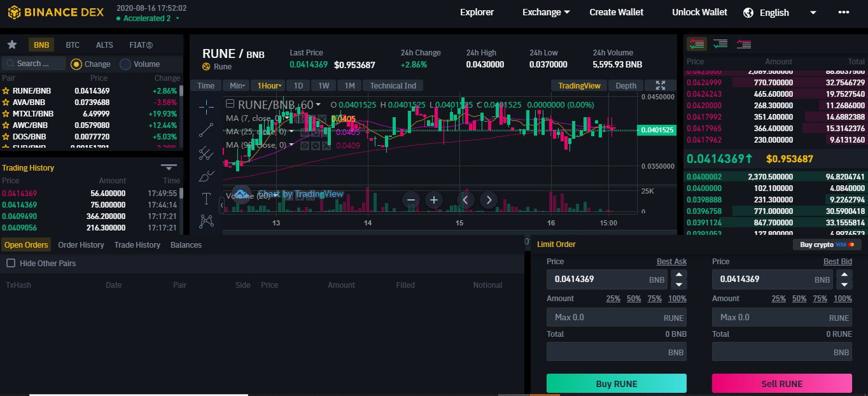Click the Binance DEX logo

click(56, 12)
